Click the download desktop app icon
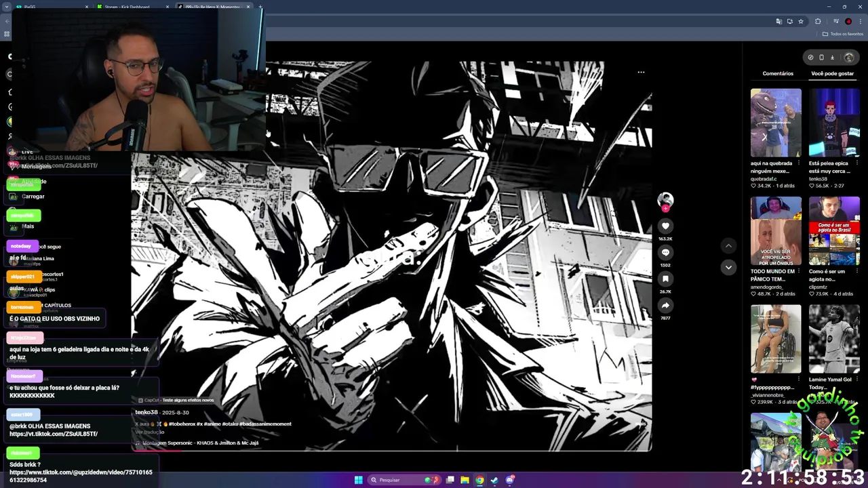Viewport: 868px width, 488px height. 832,58
